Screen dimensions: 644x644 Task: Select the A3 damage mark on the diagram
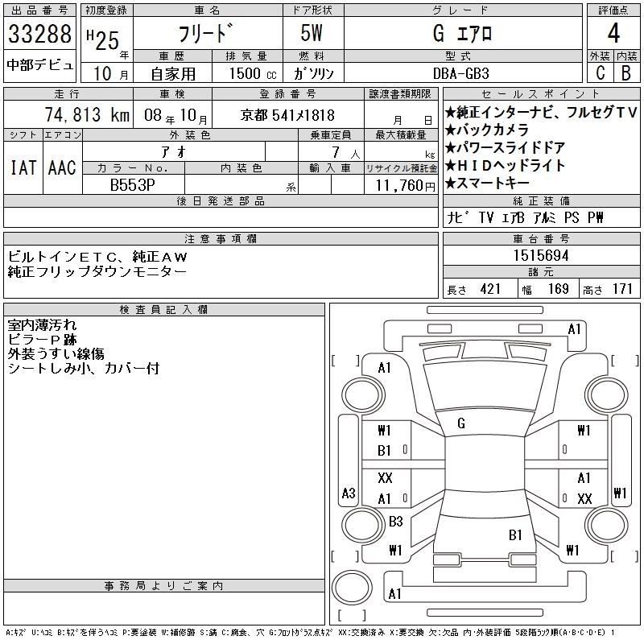pos(349,493)
